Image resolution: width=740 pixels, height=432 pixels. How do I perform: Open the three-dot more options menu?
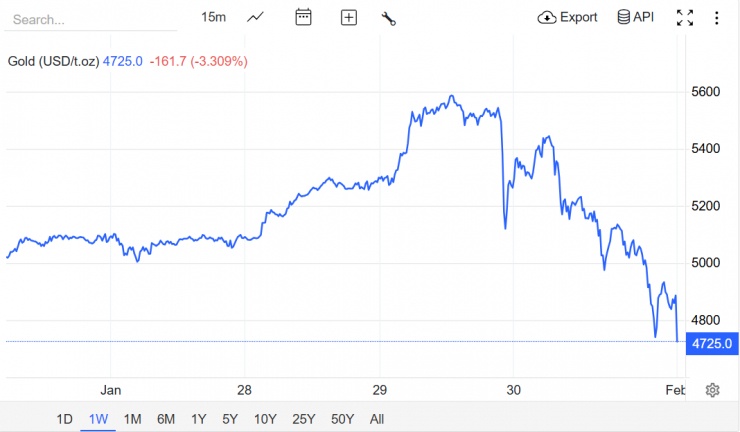click(716, 18)
